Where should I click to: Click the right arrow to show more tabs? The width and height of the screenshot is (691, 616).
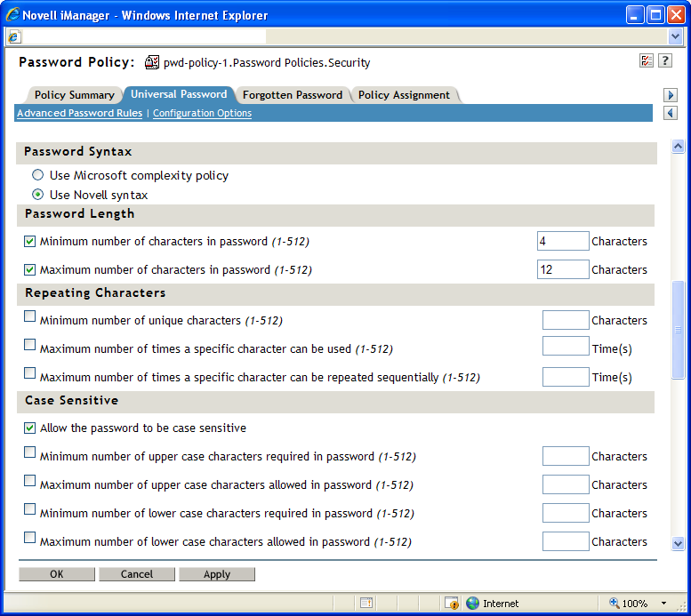pyautogui.click(x=671, y=95)
